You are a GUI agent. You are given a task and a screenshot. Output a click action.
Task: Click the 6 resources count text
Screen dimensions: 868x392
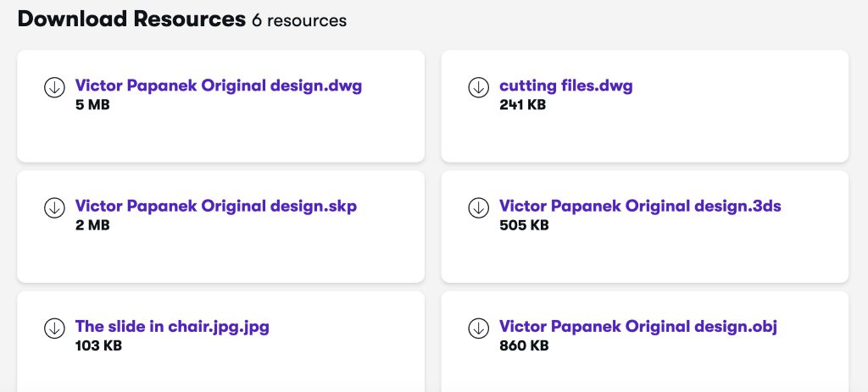tap(299, 21)
